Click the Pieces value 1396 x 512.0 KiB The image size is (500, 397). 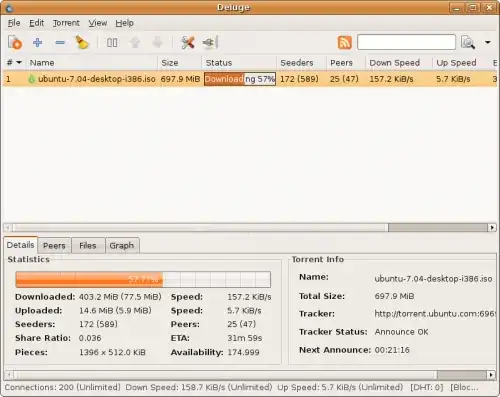[x=112, y=352]
